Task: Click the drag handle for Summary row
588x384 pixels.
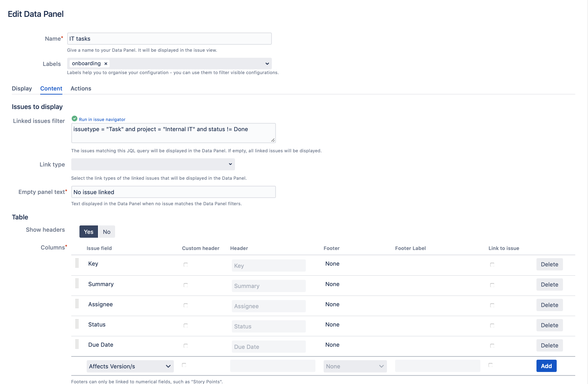Action: pyautogui.click(x=77, y=283)
